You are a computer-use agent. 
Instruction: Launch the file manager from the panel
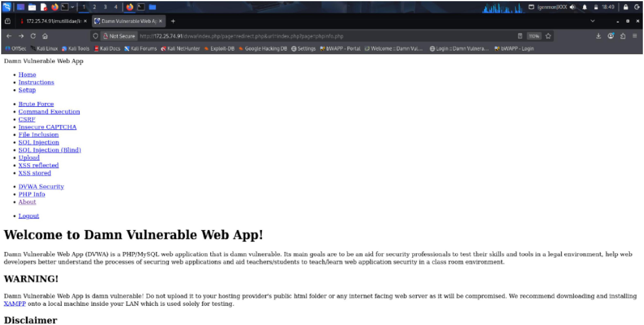pyautogui.click(x=32, y=7)
